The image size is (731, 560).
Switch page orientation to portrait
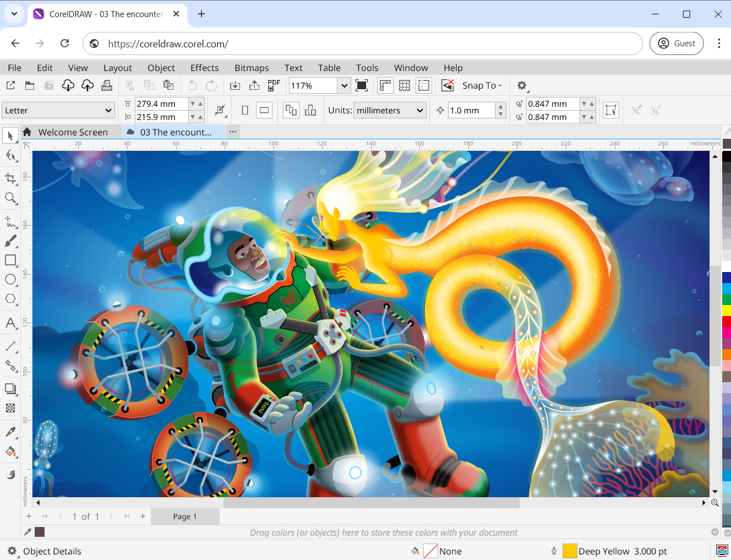click(245, 110)
